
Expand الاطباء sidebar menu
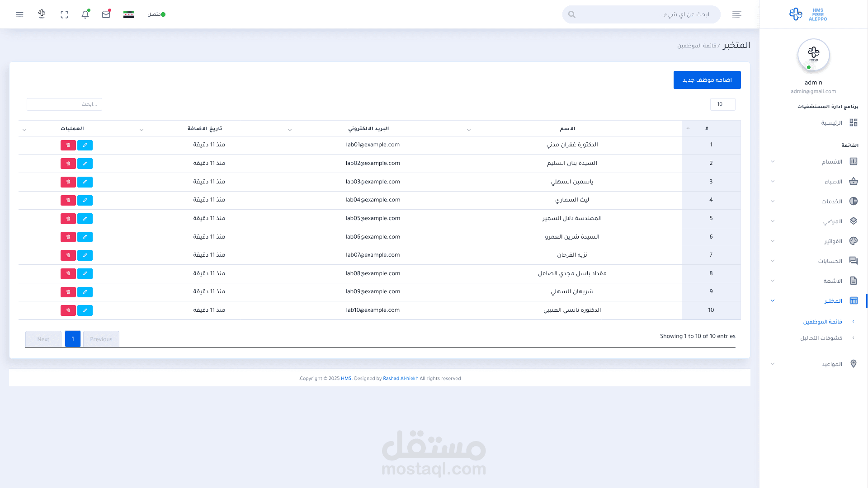coord(833,182)
